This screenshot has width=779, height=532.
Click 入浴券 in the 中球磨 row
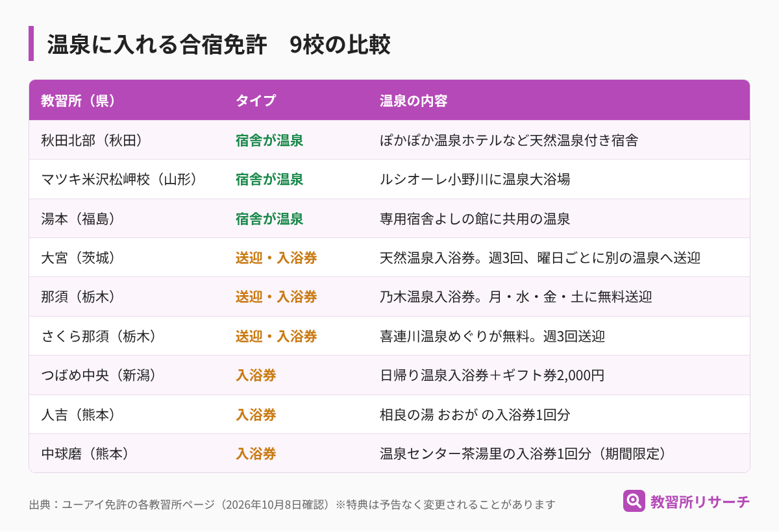(x=256, y=453)
